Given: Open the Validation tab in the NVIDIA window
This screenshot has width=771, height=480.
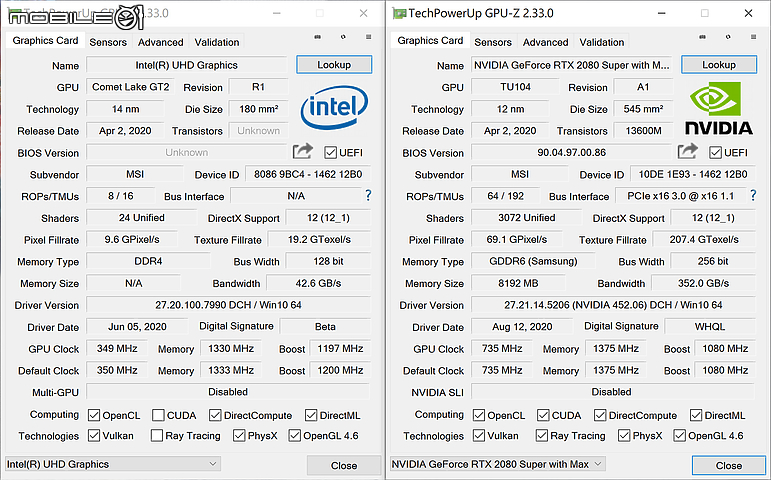Looking at the screenshot, I should click(602, 42).
